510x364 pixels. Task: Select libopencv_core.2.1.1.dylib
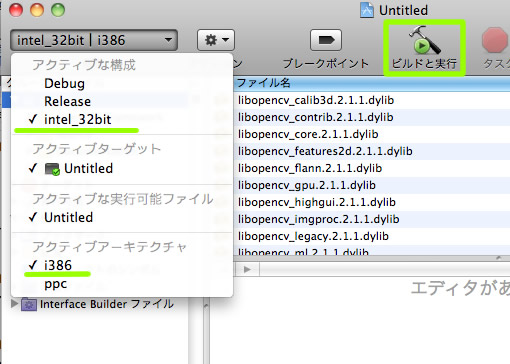pyautogui.click(x=308, y=134)
